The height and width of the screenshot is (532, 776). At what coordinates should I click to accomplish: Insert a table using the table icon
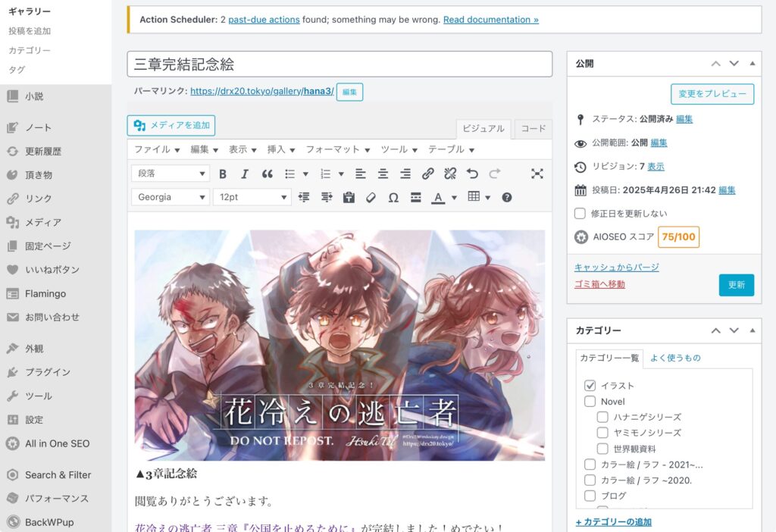point(474,197)
